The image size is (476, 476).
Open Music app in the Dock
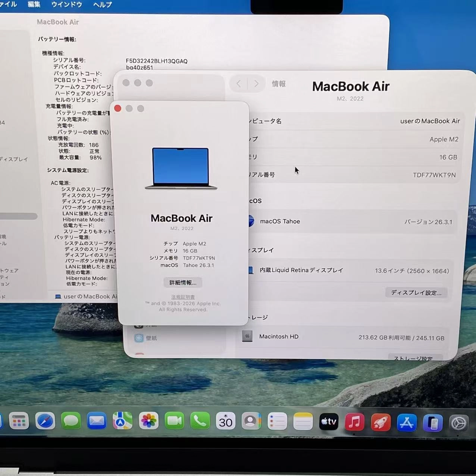(354, 423)
